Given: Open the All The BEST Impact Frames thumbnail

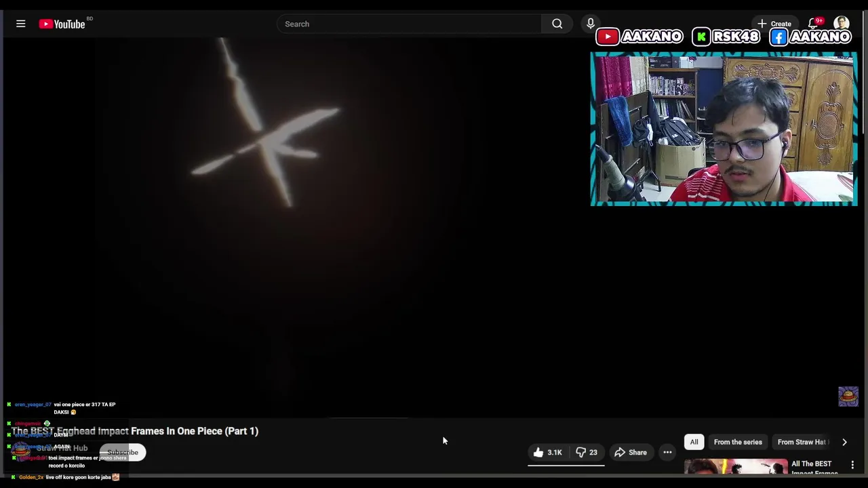Looking at the screenshot, I should coord(736,468).
